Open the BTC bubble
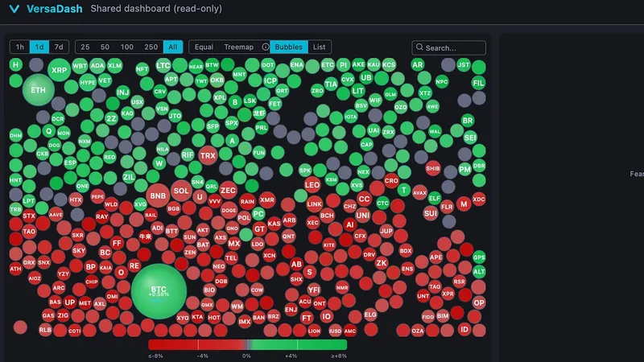Screen dimensions: 644x362 [159, 291]
